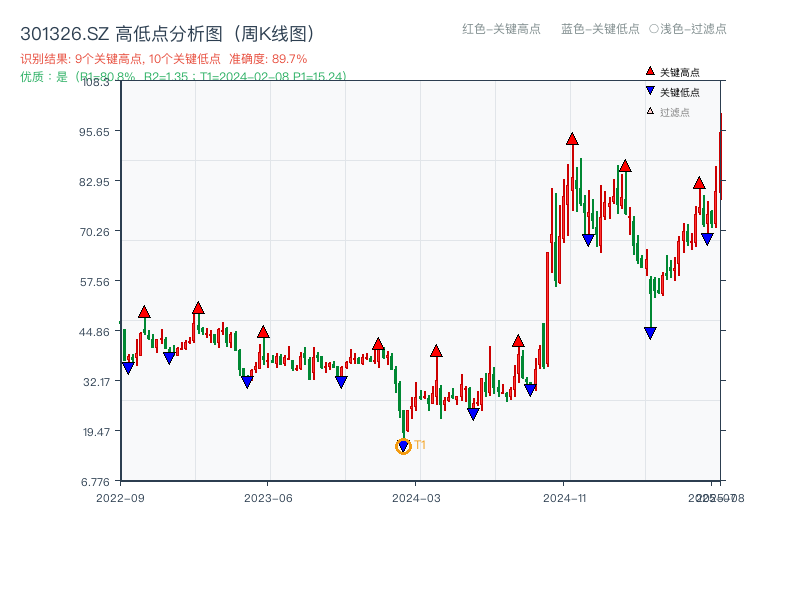Select the second-highest red key-high triangle
Image resolution: width=800 pixels, height=600 pixels.
point(626,166)
